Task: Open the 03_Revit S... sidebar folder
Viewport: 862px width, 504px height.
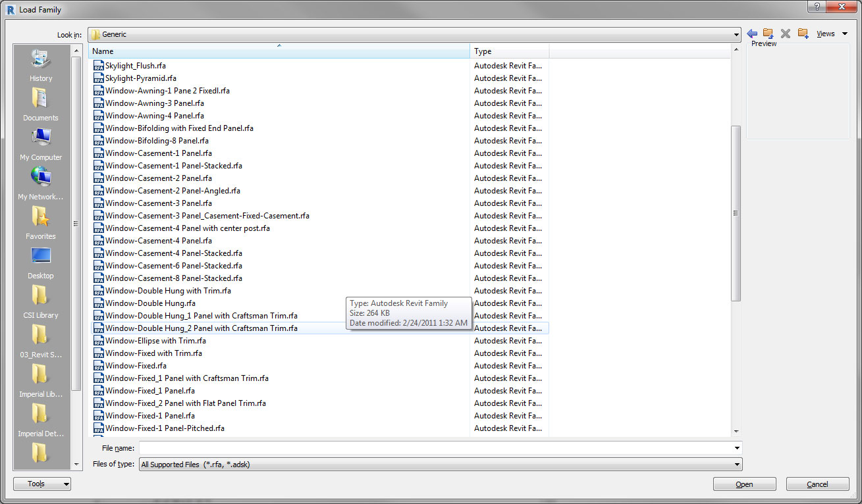Action: point(41,343)
